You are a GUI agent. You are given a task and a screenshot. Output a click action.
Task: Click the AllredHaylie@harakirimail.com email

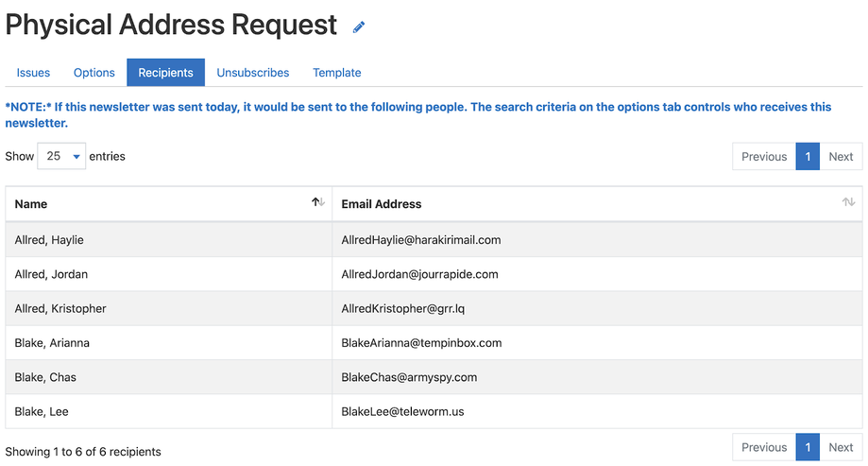click(420, 240)
